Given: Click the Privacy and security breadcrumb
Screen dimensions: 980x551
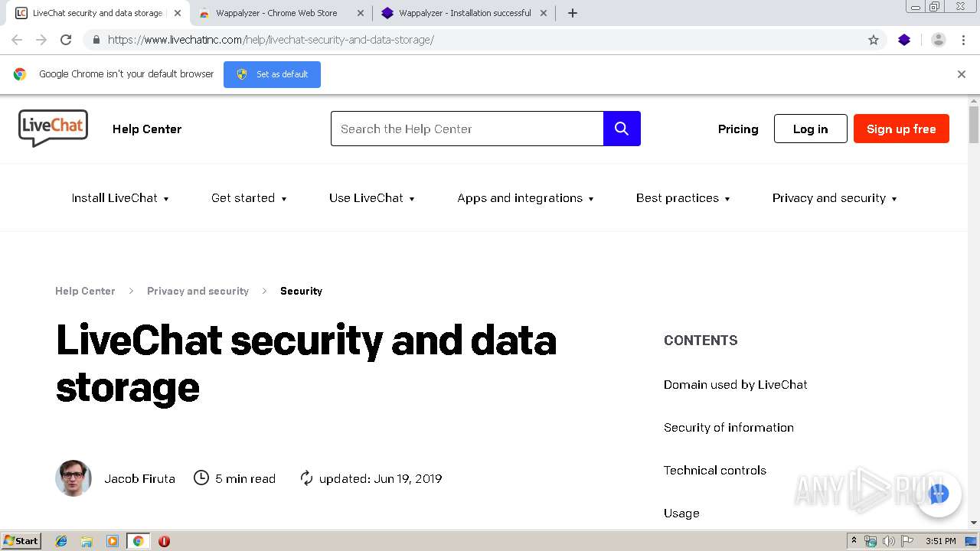Looking at the screenshot, I should [x=198, y=291].
